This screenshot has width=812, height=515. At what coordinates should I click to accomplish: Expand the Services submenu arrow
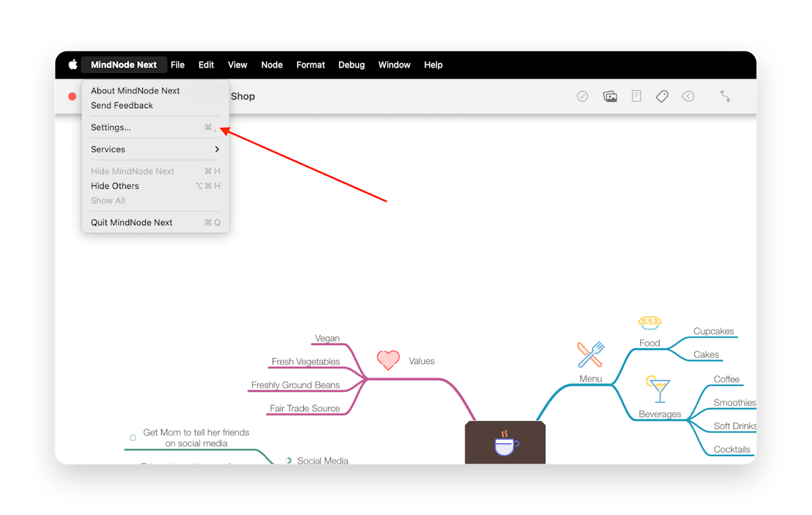coord(217,150)
